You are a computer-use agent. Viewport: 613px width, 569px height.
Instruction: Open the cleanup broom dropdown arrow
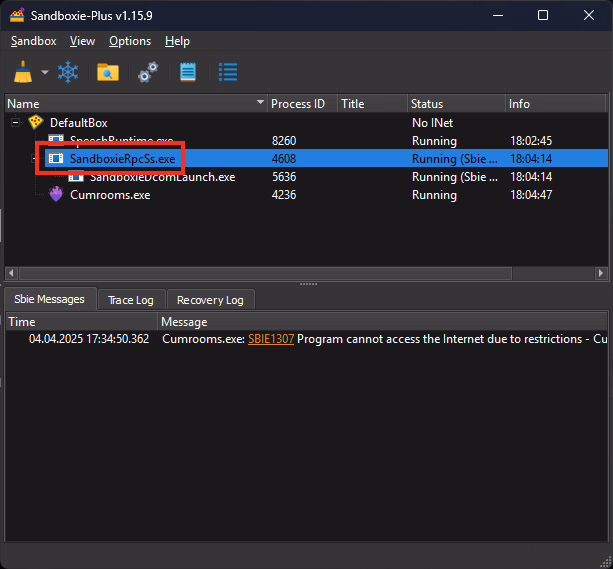pos(45,73)
